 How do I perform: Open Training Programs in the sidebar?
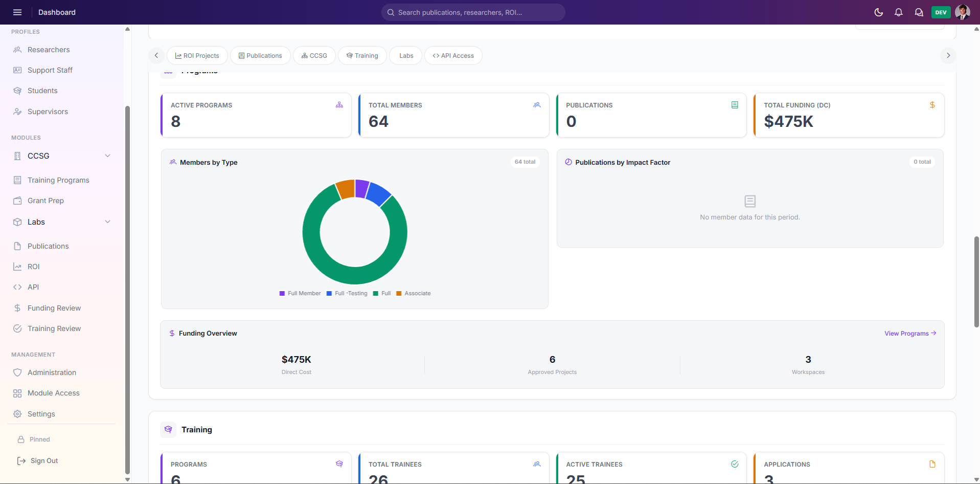tap(58, 180)
